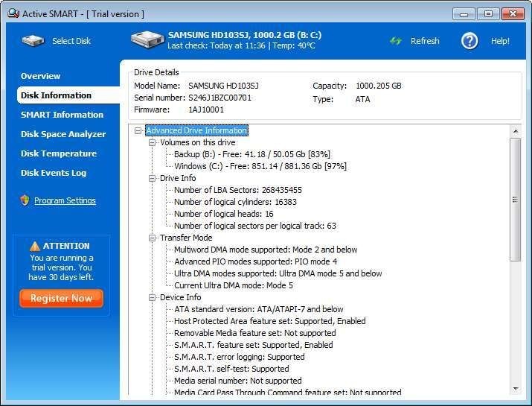Click the Help! text link
The width and height of the screenshot is (532, 406).
[500, 41]
